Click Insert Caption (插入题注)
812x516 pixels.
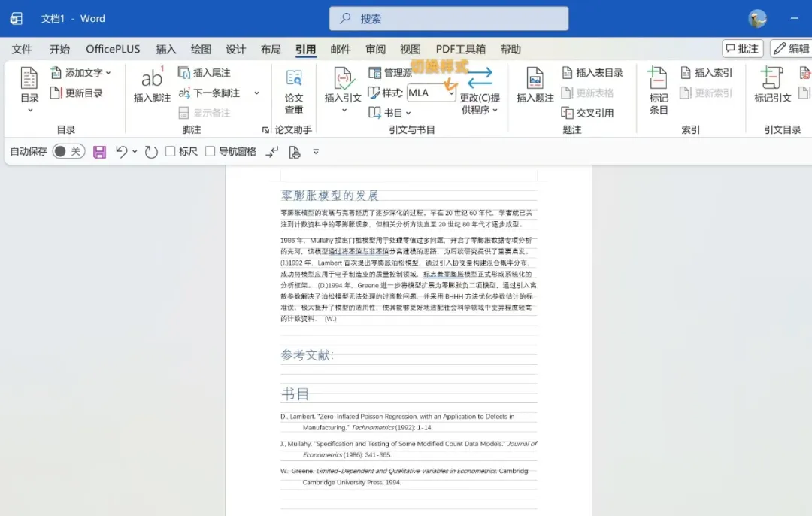(535, 85)
